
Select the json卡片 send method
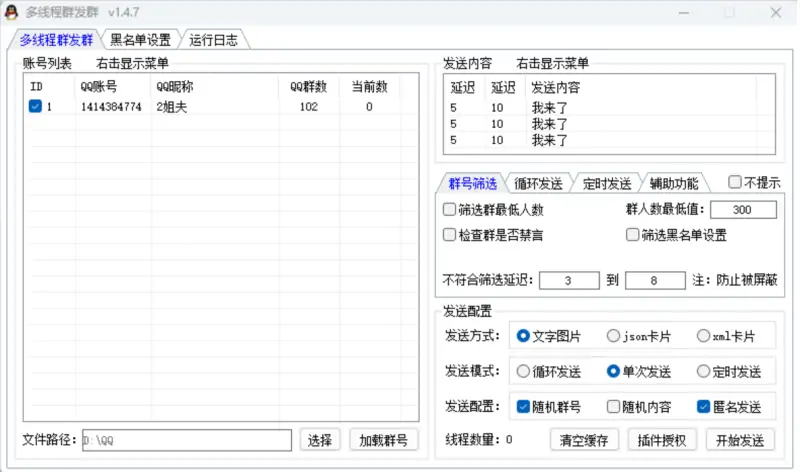tap(613, 336)
